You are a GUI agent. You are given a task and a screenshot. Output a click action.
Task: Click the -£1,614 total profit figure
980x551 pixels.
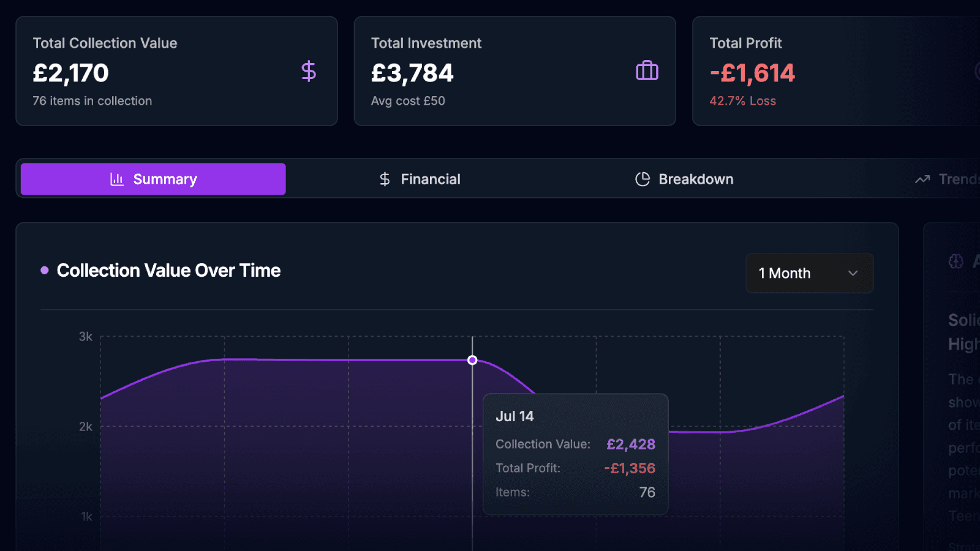pyautogui.click(x=752, y=73)
